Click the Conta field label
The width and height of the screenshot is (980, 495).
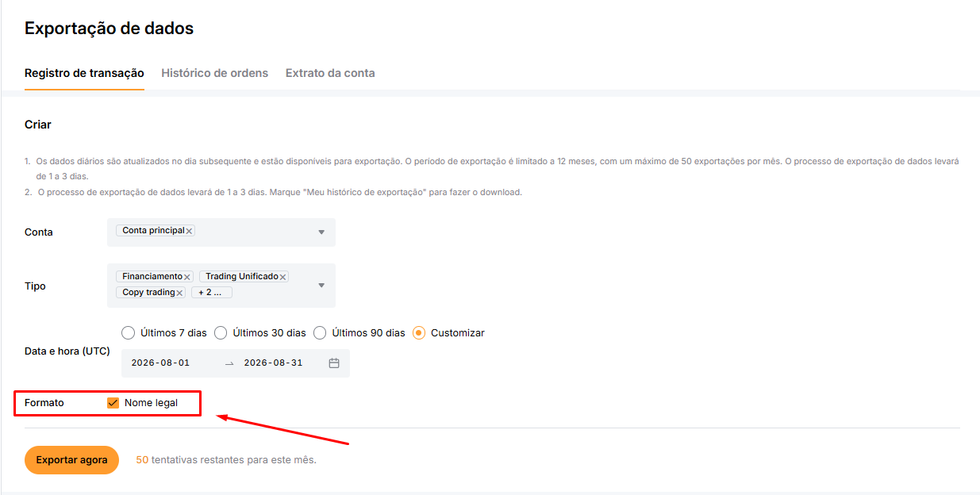point(39,232)
